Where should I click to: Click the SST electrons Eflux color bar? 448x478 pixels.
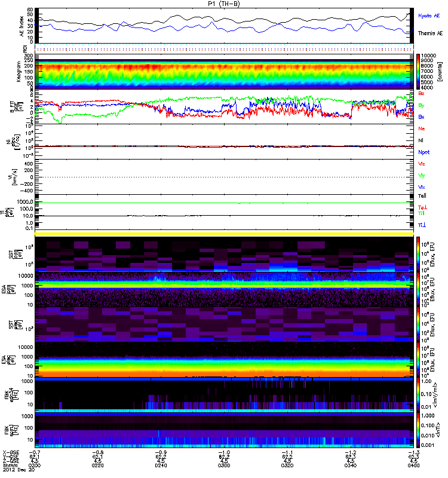pyautogui.click(x=418, y=324)
